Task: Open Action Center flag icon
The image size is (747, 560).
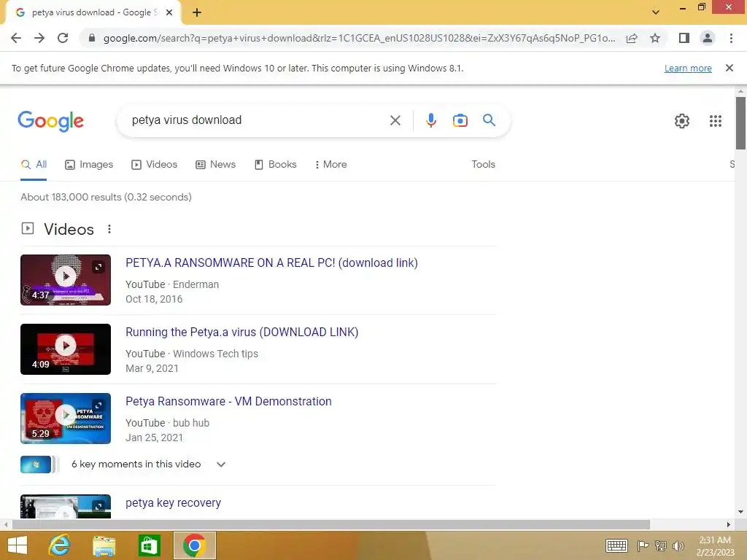Action: (x=643, y=545)
